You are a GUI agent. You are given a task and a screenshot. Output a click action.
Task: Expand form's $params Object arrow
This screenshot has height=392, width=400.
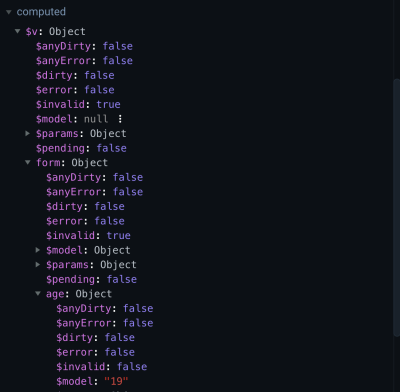tap(38, 265)
